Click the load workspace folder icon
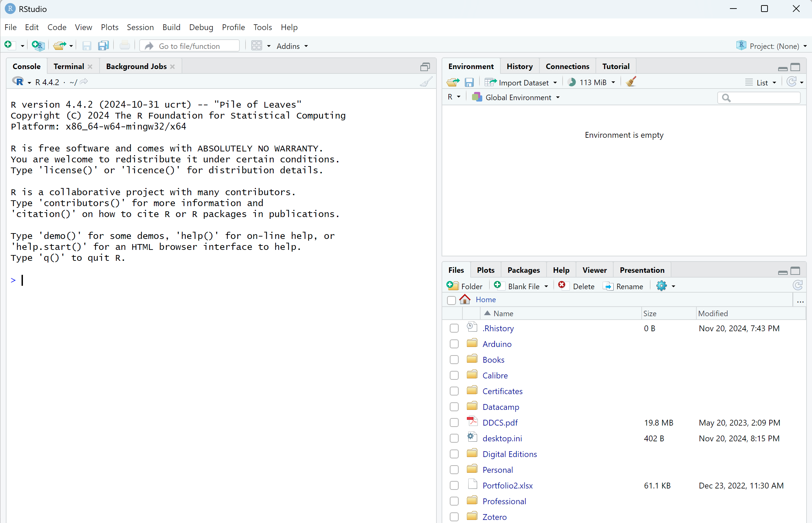This screenshot has height=523, width=812. (x=453, y=82)
